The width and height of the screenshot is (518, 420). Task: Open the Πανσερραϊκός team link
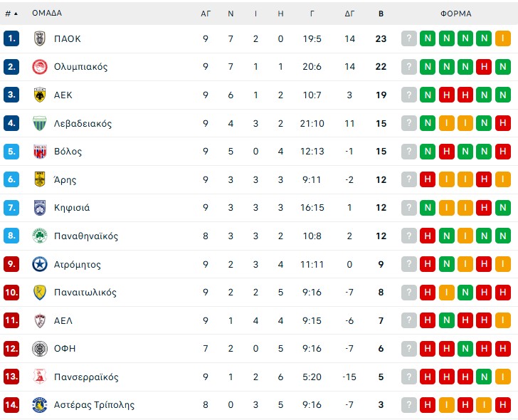coord(86,377)
